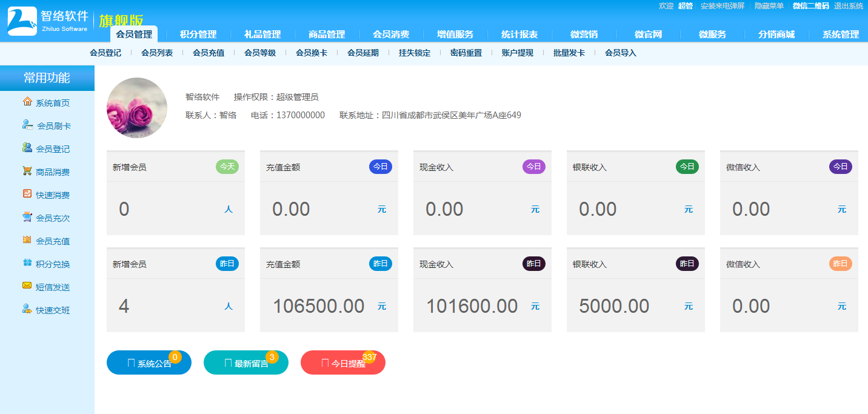Switch to the 会员管理 tab
Image resolution: width=868 pixels, height=414 pixels.
(134, 35)
